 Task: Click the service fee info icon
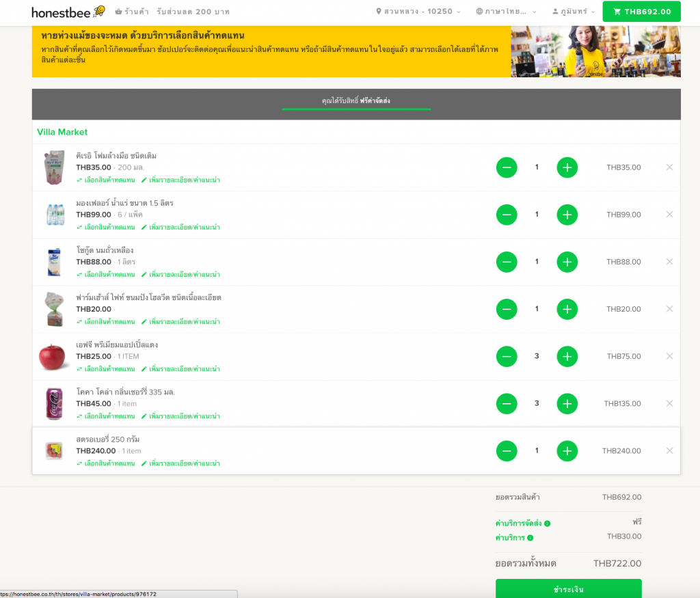pyautogui.click(x=530, y=538)
